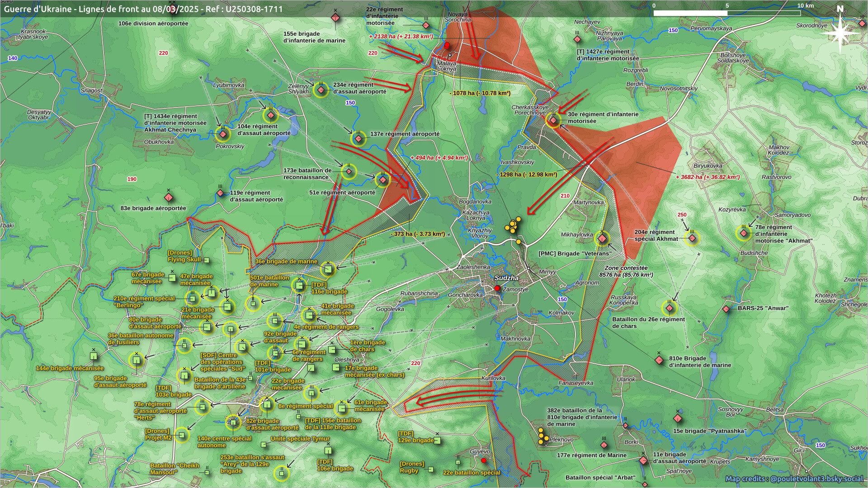868x488 pixels.
Task: Click the 234e régiment d'assaut aéroporté unit marker
Action: pos(321,90)
